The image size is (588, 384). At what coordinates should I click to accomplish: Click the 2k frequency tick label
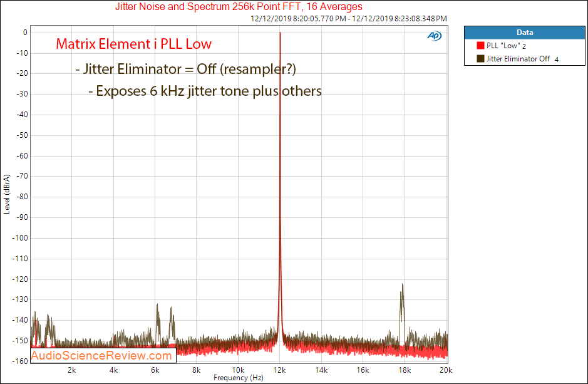tap(72, 370)
